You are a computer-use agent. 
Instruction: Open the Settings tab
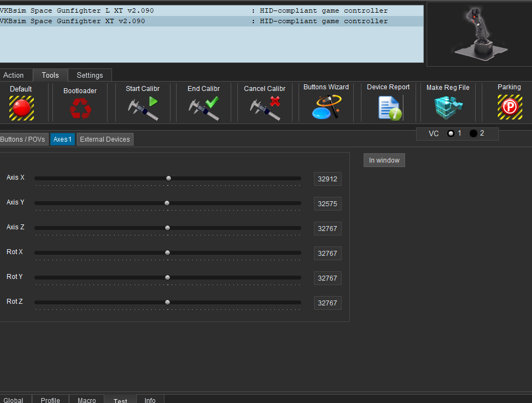pyautogui.click(x=90, y=75)
